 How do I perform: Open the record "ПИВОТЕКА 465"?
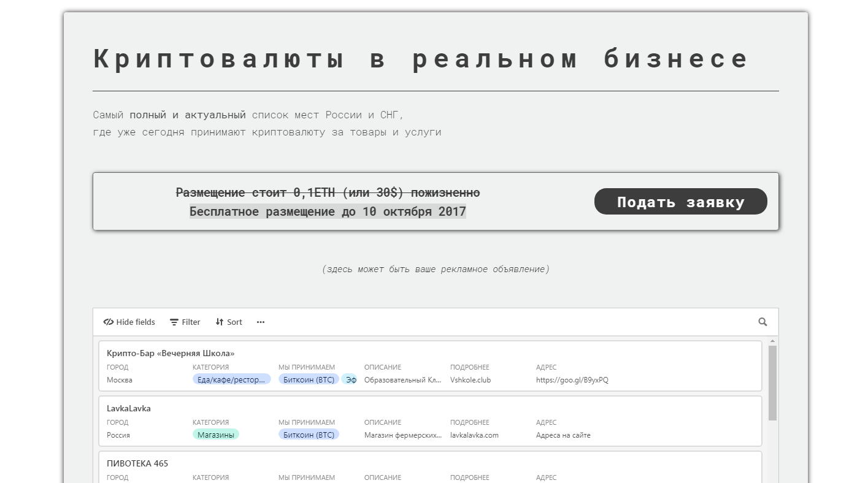coord(137,463)
